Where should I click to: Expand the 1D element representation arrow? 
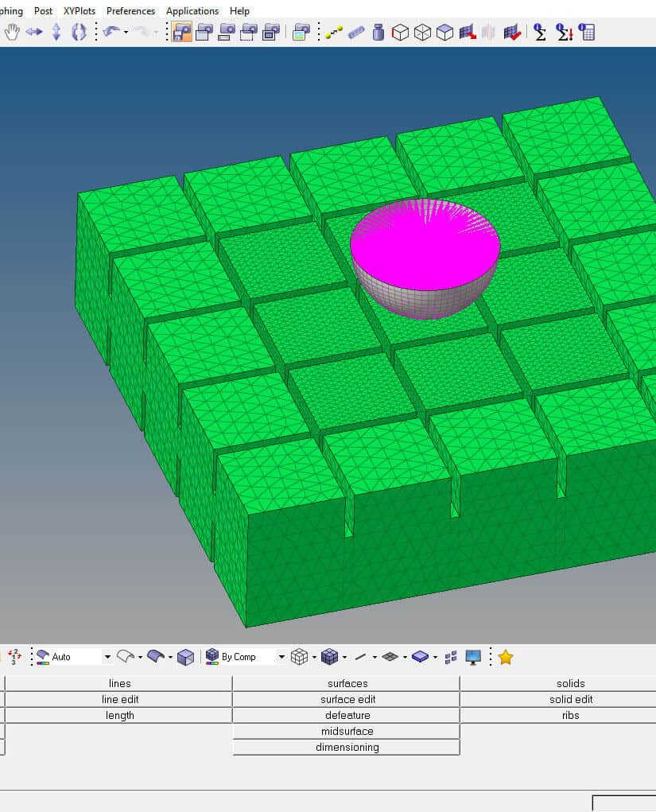(375, 657)
